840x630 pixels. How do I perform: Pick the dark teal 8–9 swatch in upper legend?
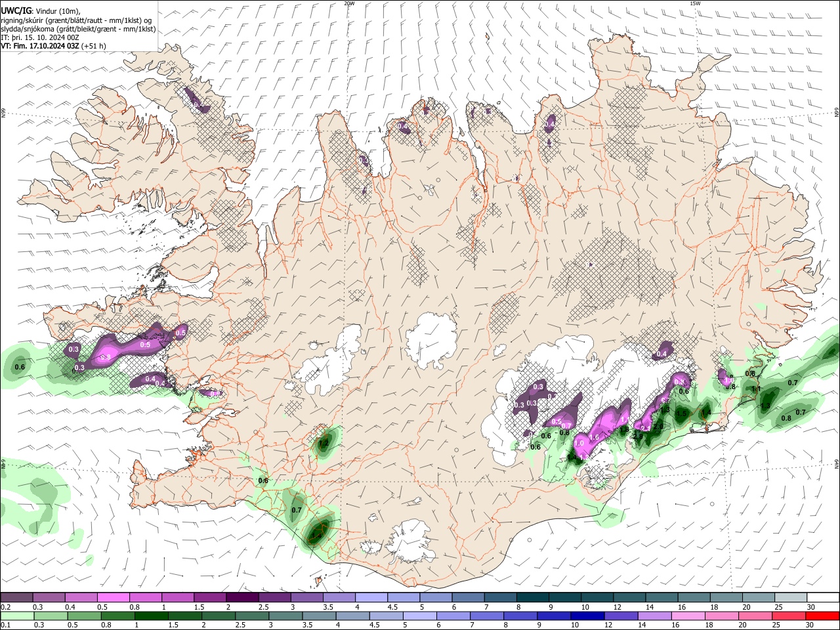pyautogui.click(x=532, y=597)
